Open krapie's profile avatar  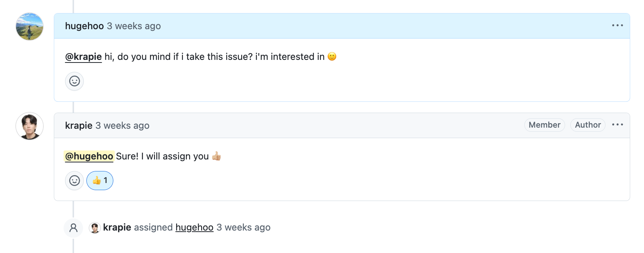[x=30, y=126]
